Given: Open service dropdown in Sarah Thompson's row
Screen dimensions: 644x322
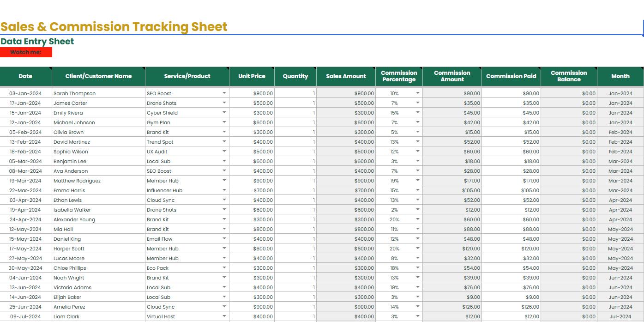Looking at the screenshot, I should point(224,93).
